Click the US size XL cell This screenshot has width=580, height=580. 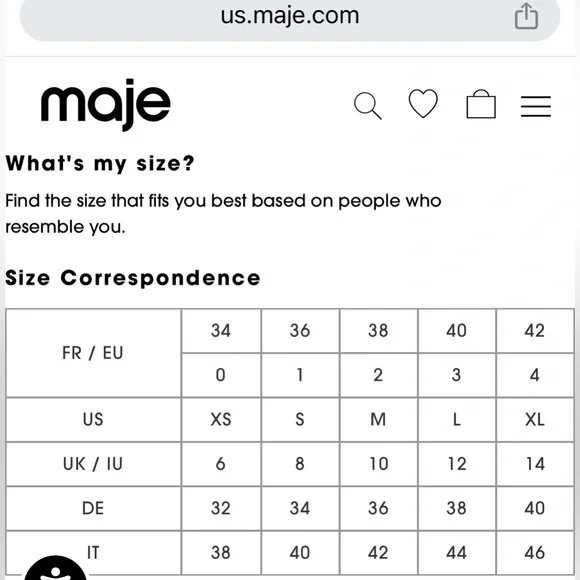535,419
